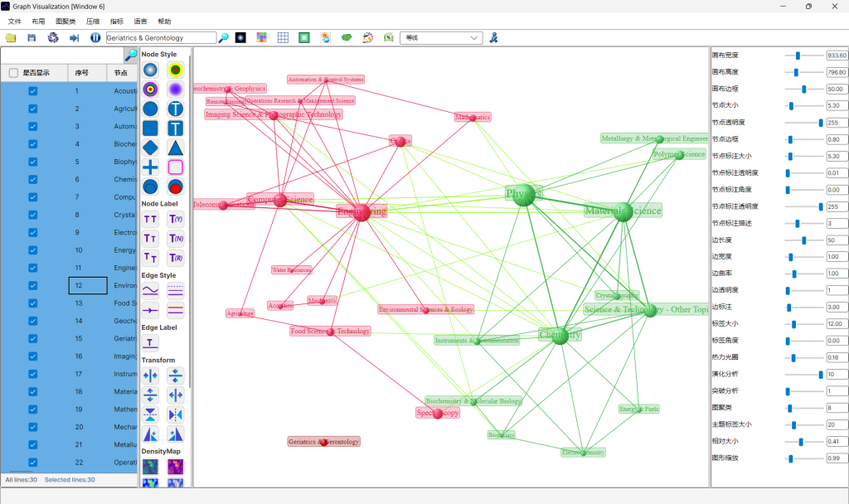
Task: Uncheck the checkbox for row 1
Action: [33, 91]
